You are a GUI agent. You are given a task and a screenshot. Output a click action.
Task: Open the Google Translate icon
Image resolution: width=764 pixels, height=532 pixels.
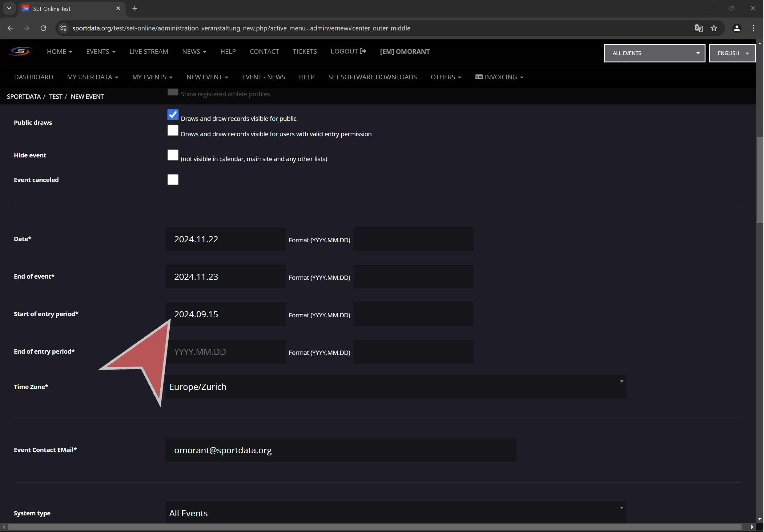[699, 28]
